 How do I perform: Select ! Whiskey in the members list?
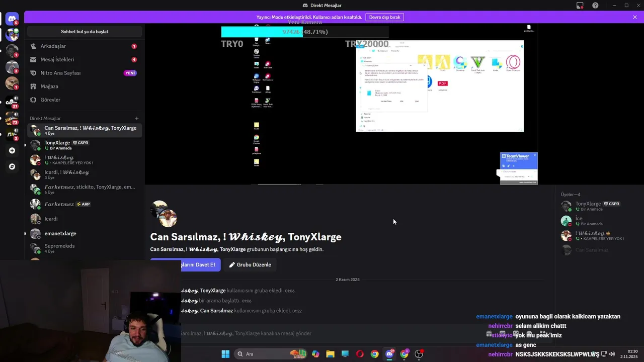[599, 235]
